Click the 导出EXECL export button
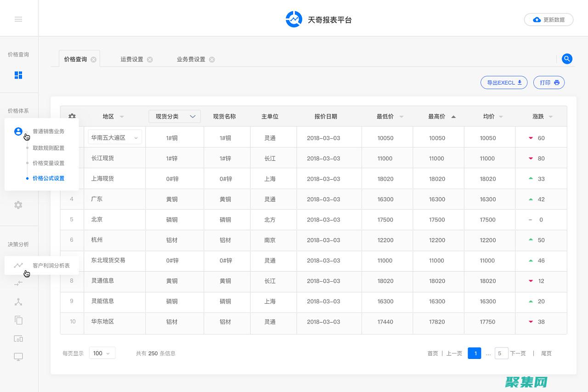This screenshot has height=392, width=588. (x=504, y=82)
